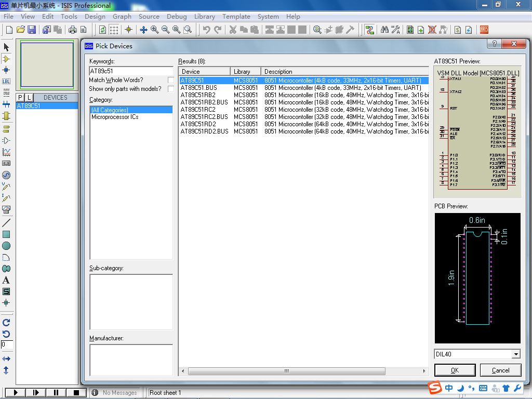Click the red ARES icon

pos(484,30)
